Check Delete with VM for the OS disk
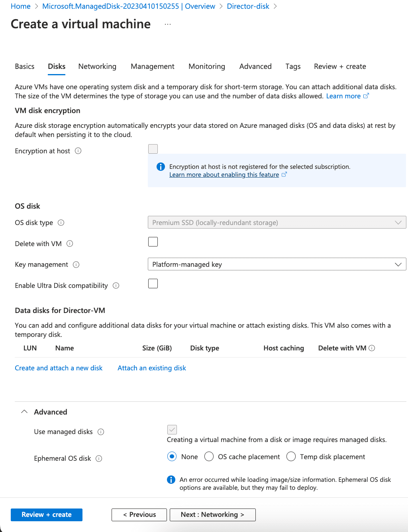Viewport: 408px width, 532px height. point(153,242)
